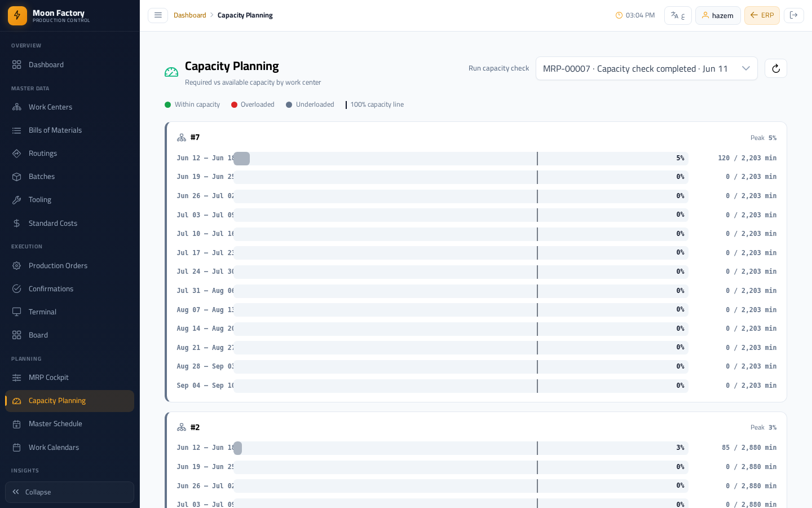Viewport: 812px width, 508px height.
Task: Open the MRP Cockpit page
Action: coord(70,378)
